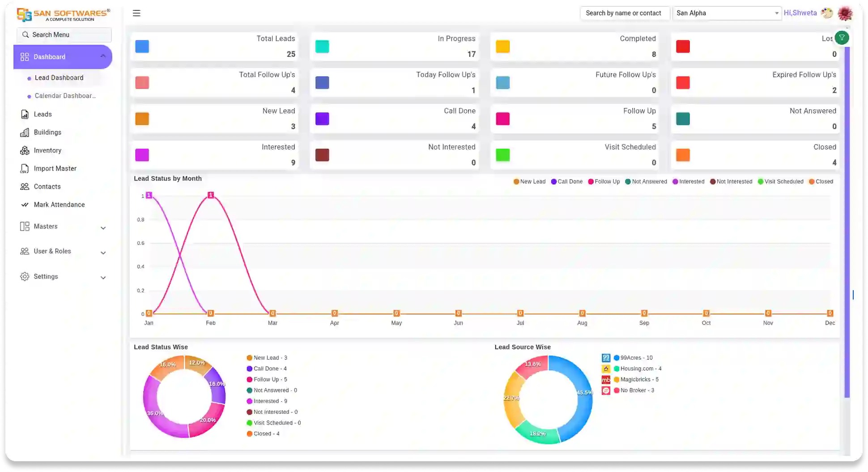Open the Inventory icon

pyautogui.click(x=25, y=150)
